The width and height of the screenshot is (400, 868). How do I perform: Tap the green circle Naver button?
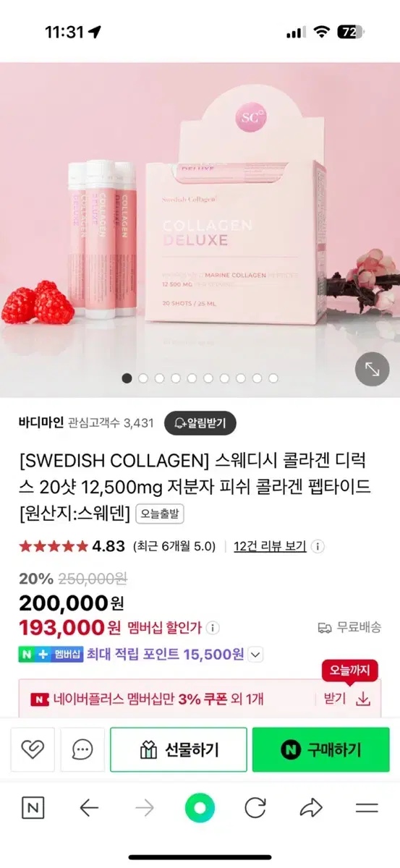pos(200,808)
